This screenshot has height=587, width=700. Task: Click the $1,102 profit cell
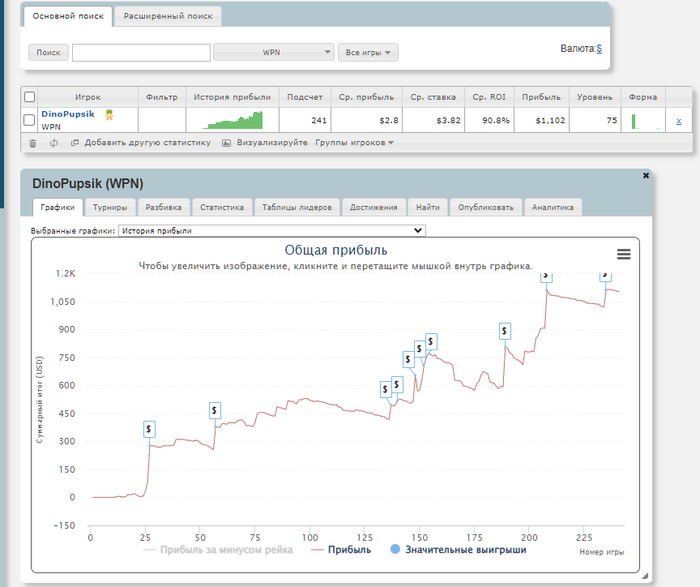coord(542,120)
